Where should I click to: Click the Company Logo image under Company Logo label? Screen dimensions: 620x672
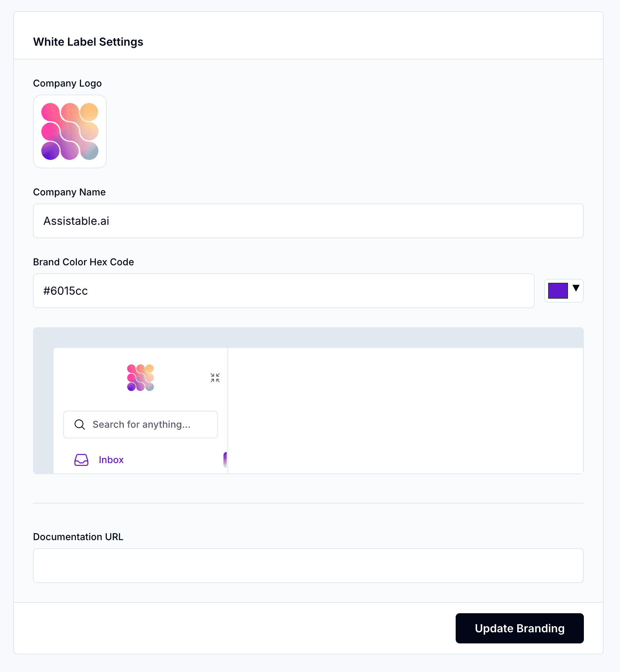click(69, 131)
